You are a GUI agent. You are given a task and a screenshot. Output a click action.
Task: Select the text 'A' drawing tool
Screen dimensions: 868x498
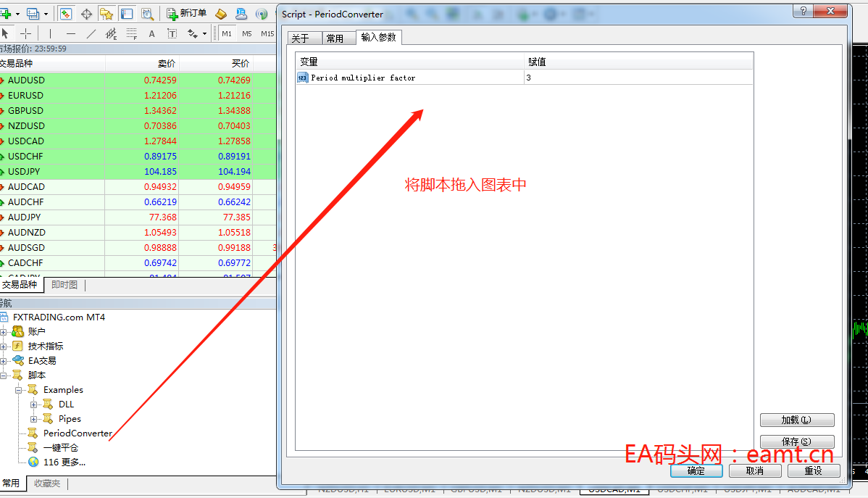151,34
